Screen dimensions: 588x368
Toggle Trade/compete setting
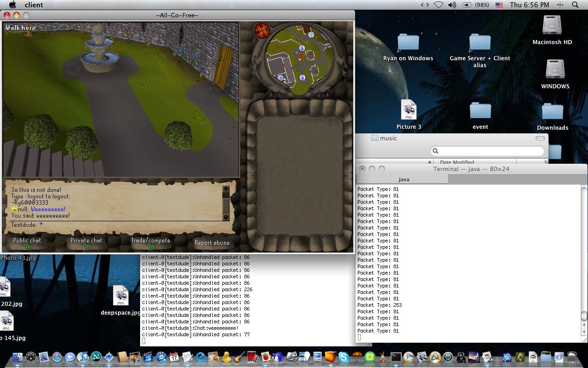click(x=151, y=243)
